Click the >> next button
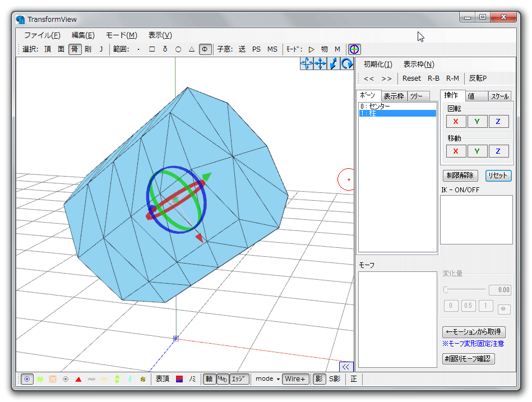 click(386, 78)
